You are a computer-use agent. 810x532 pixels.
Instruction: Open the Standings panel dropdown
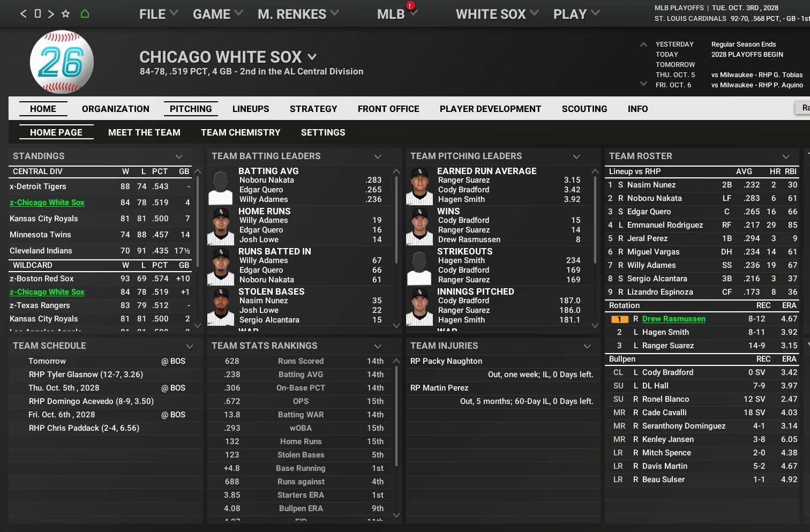point(179,156)
